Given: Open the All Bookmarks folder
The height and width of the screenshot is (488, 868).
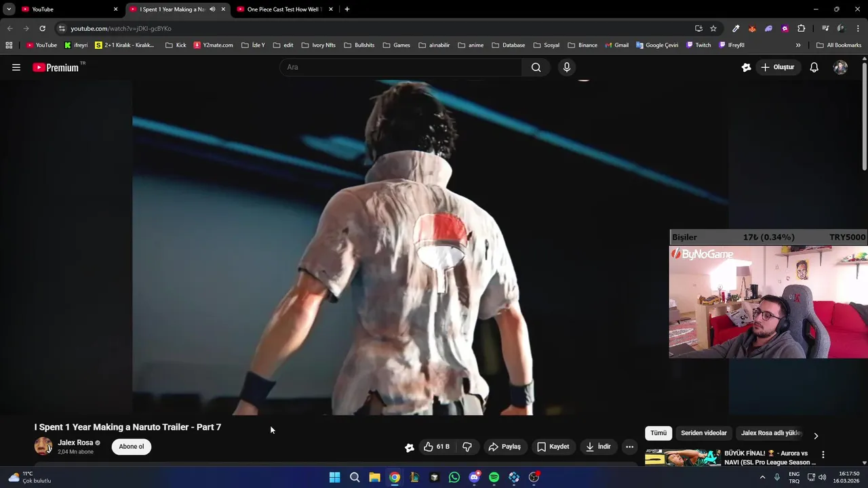Looking at the screenshot, I should (x=839, y=45).
